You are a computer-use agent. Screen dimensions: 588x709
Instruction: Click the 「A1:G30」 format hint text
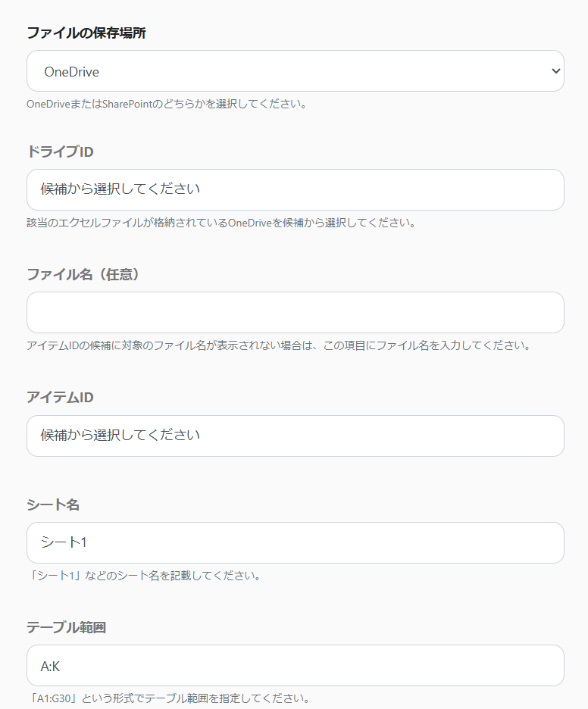[x=168, y=698]
